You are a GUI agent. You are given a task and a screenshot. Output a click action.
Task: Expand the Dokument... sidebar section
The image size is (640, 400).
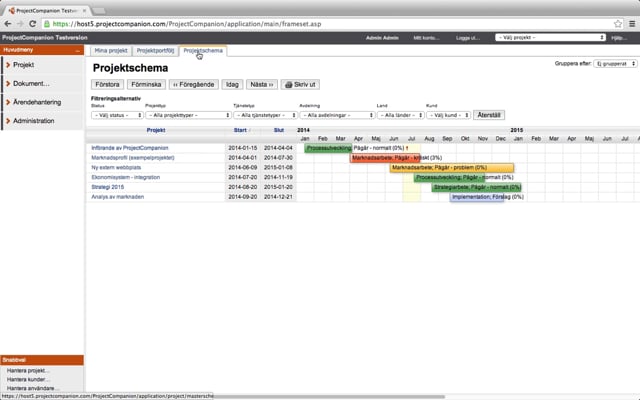[x=42, y=84]
